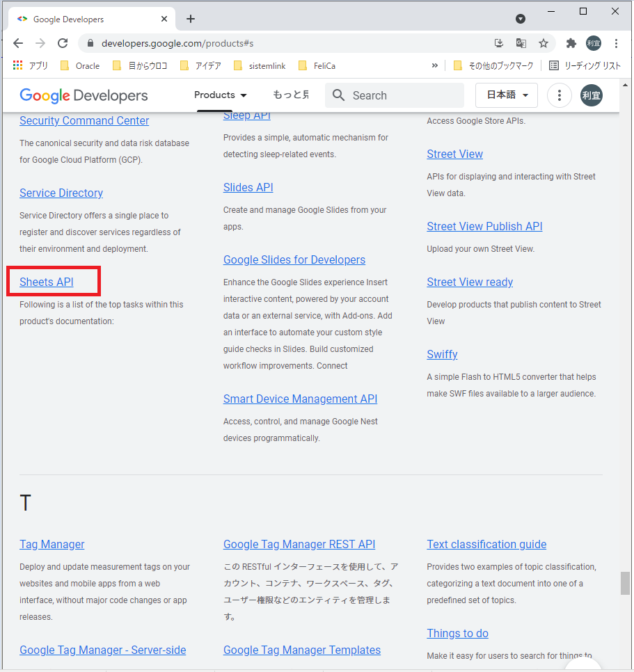Image resolution: width=634 pixels, height=672 pixels.
Task: Open the Google Translate icon in the address bar
Action: 521,42
